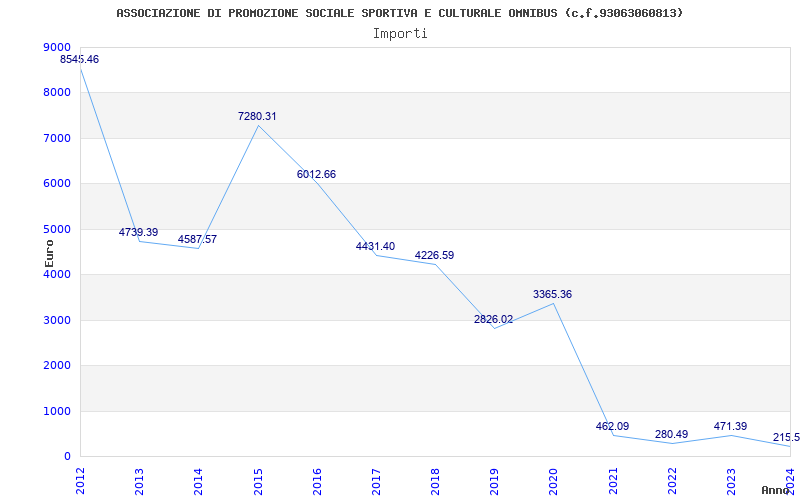800x500 pixels.
Task: Click the data label 6012.66
Action: (316, 174)
